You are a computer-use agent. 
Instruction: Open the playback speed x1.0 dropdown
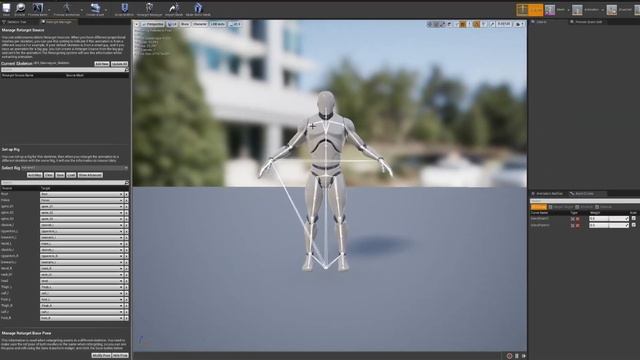pos(235,24)
